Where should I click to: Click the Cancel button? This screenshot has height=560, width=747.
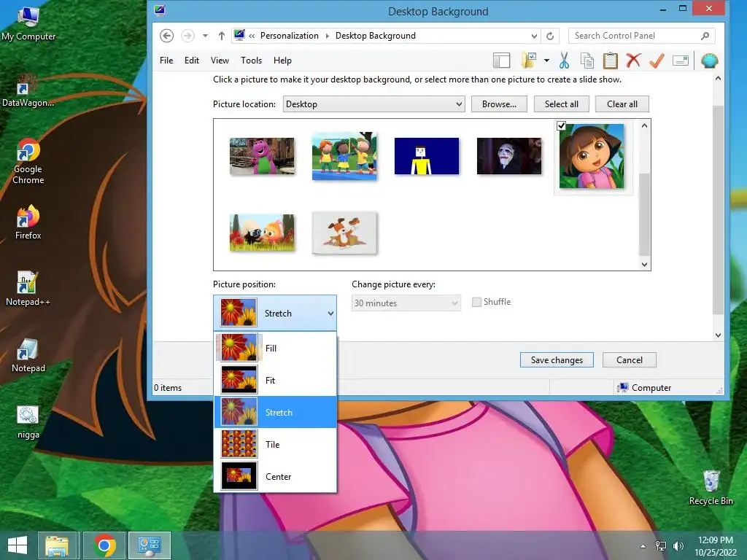click(x=629, y=360)
